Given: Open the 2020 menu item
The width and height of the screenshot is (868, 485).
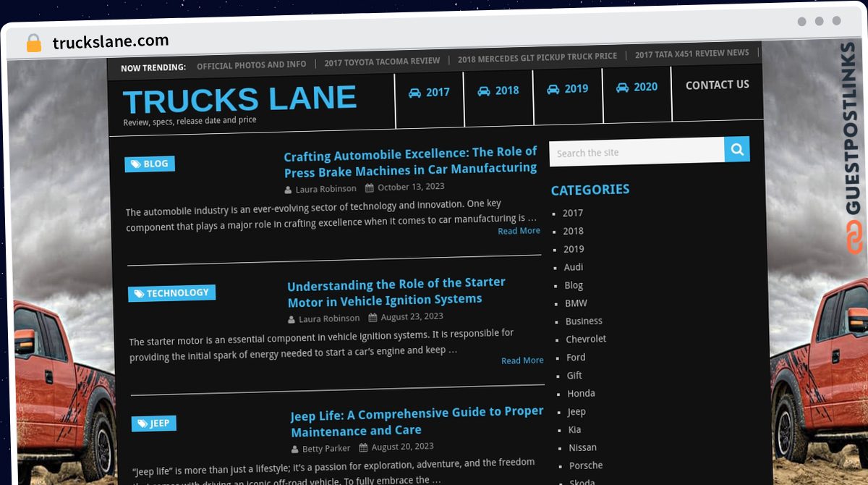Looking at the screenshot, I should pos(637,87).
